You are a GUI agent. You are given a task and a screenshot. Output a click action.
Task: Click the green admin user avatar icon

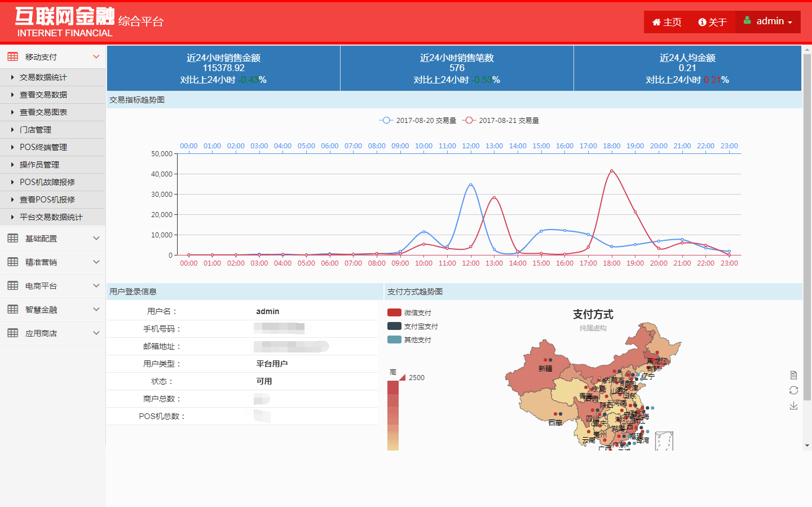pyautogui.click(x=747, y=21)
